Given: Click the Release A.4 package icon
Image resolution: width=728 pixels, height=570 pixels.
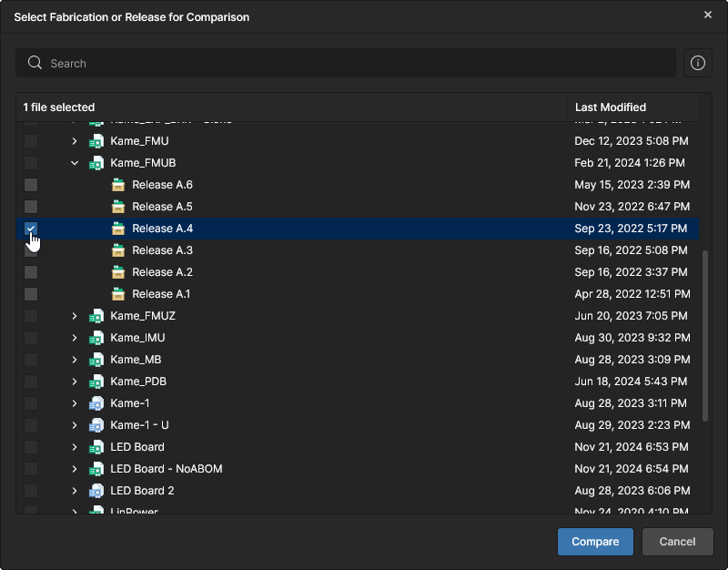Looking at the screenshot, I should tap(118, 229).
